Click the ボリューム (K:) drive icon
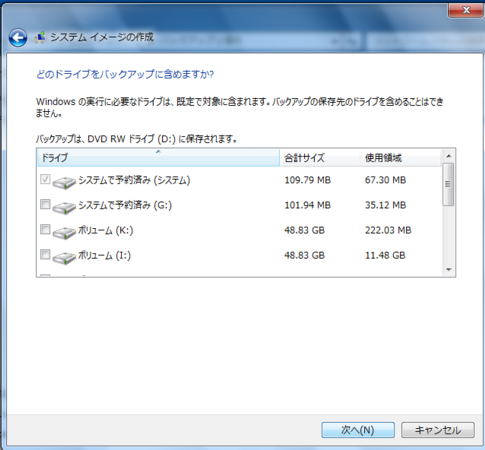 pos(64,232)
